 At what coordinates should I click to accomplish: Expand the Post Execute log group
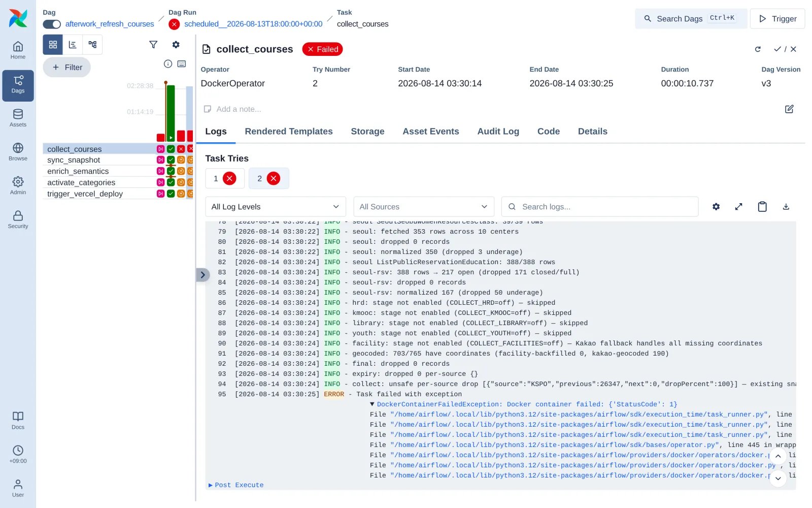pyautogui.click(x=236, y=485)
